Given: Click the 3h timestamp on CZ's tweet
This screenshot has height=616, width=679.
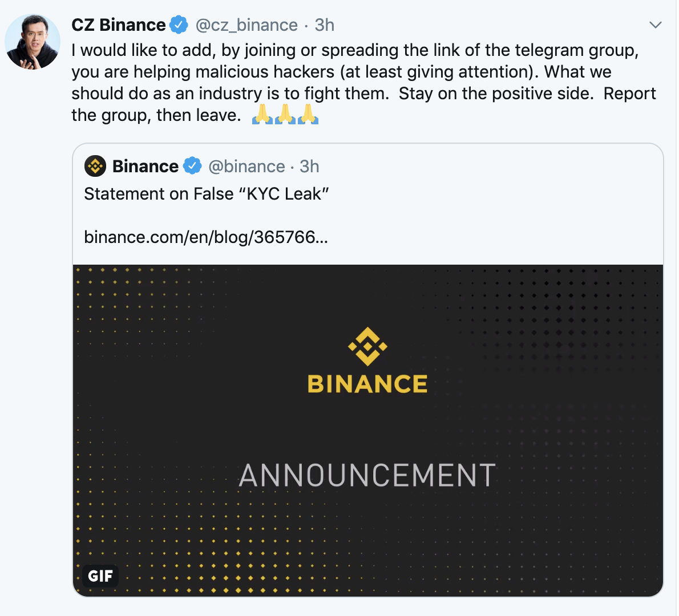Looking at the screenshot, I should click(324, 25).
